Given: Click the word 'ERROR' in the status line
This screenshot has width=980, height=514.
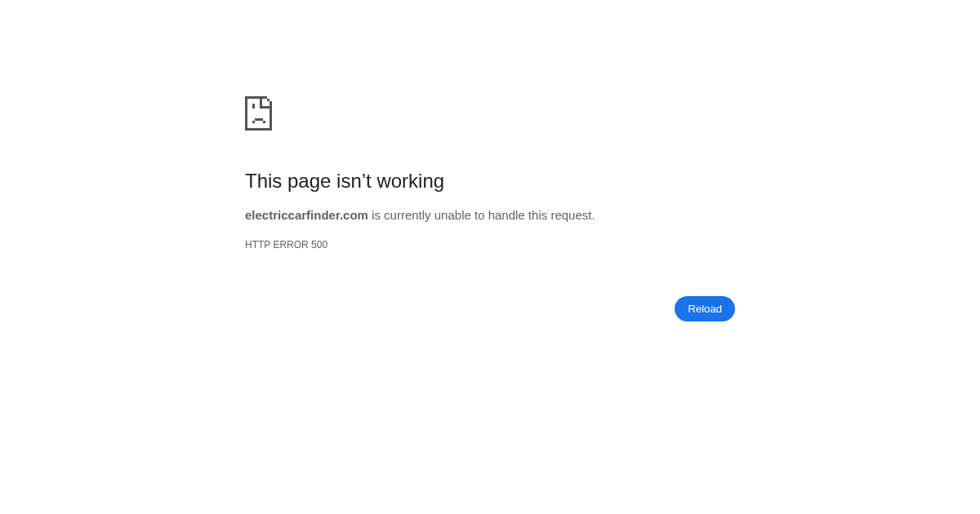Looking at the screenshot, I should (x=291, y=245).
